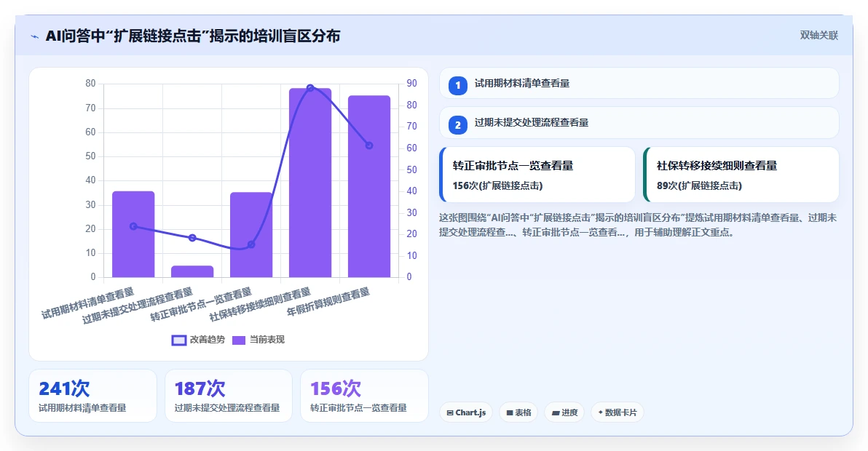Viewport: 868px width, 451px height.
Task: Click line point above 社保转移接续细则查看量 bar
Action: pos(310,88)
